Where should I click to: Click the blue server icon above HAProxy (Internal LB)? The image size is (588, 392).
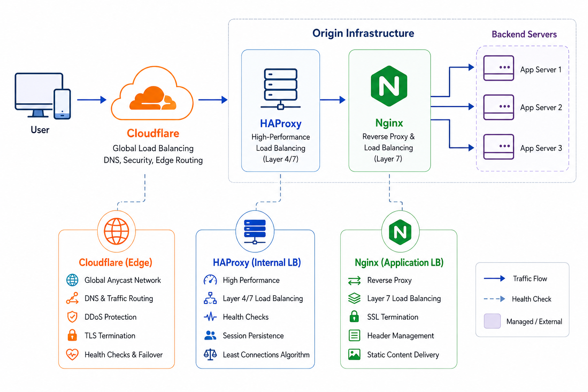255,232
